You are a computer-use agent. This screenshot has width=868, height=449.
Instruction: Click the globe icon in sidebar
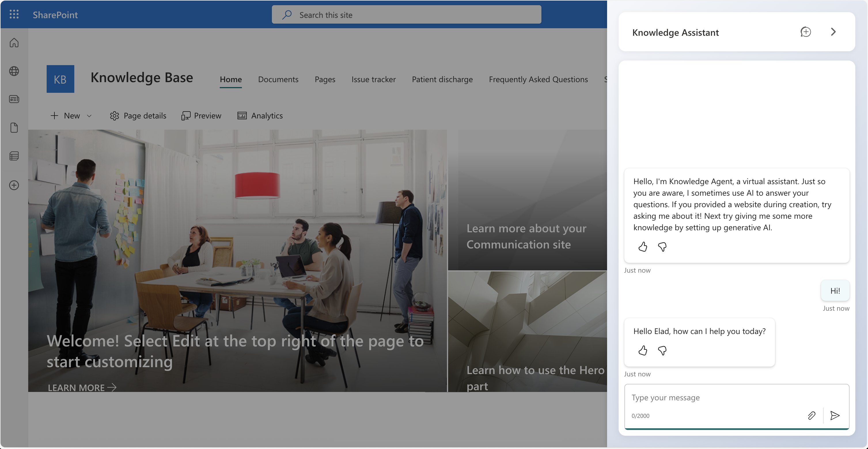tap(14, 71)
